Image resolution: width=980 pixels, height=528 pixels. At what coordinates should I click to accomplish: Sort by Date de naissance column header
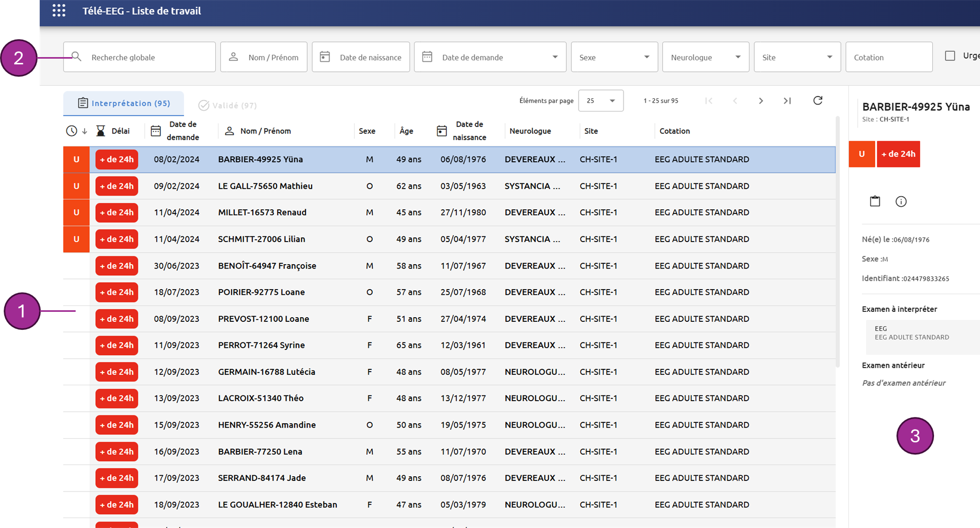tap(462, 131)
